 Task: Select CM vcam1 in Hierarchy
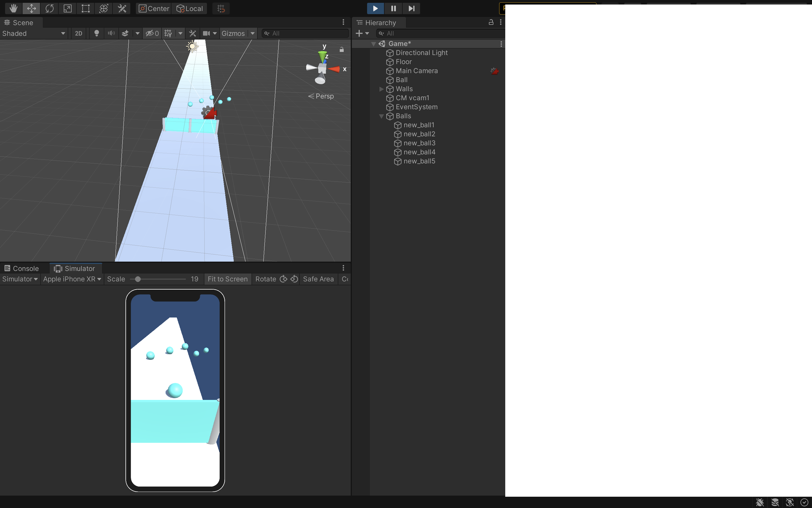click(x=412, y=98)
